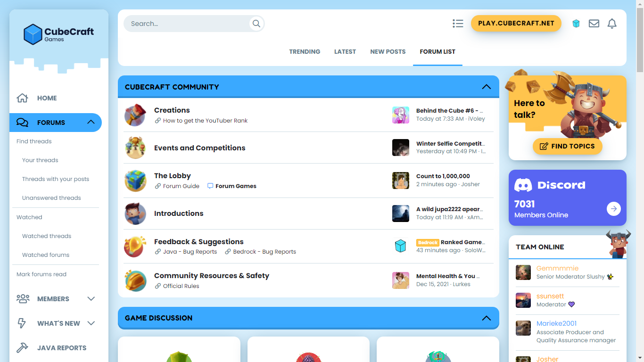Open Events and Competitions forum title

pyautogui.click(x=200, y=148)
